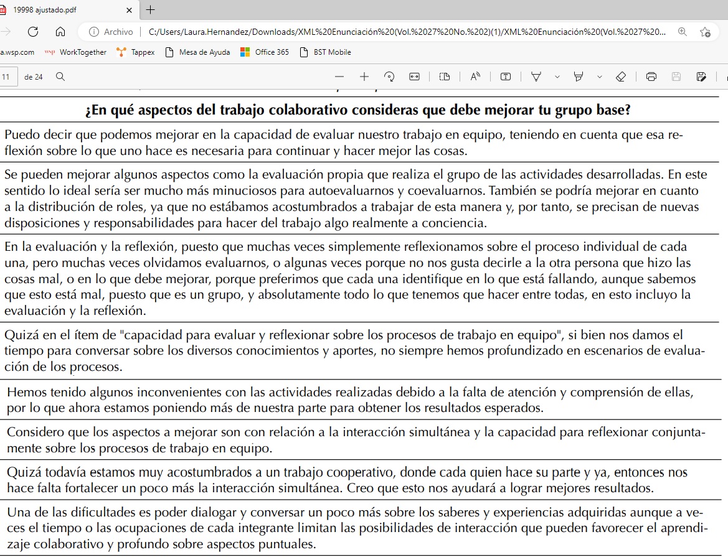This screenshot has width=728, height=560.
Task: Expand the Draw tool options dropdown
Action: [557, 77]
